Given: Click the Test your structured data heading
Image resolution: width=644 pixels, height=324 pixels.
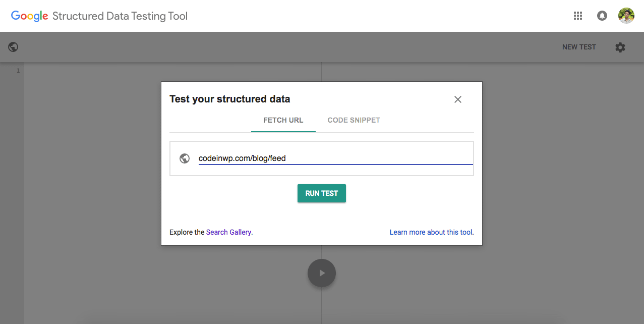Looking at the screenshot, I should 229,99.
